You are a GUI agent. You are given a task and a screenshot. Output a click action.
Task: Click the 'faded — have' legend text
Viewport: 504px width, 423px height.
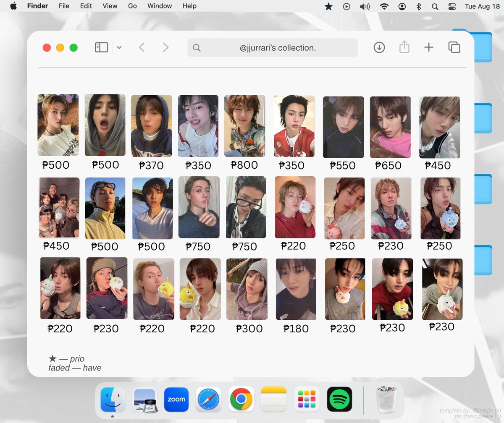75,368
